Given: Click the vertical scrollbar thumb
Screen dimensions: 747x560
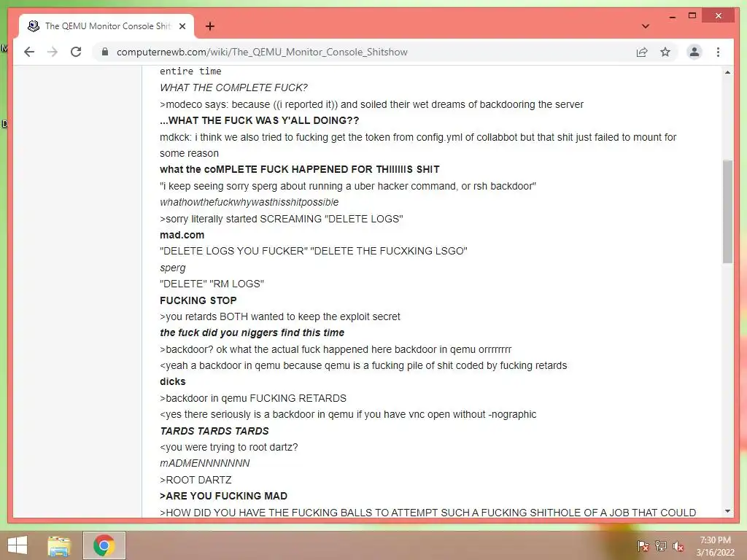Looking at the screenshot, I should [727, 212].
